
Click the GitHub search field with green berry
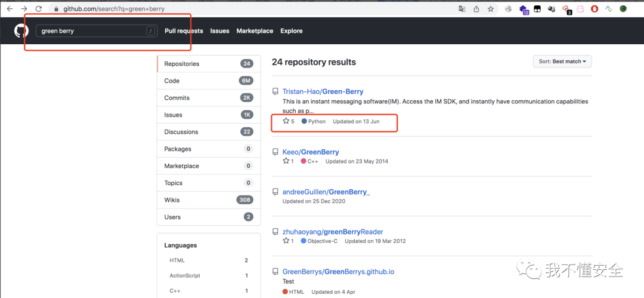point(97,31)
